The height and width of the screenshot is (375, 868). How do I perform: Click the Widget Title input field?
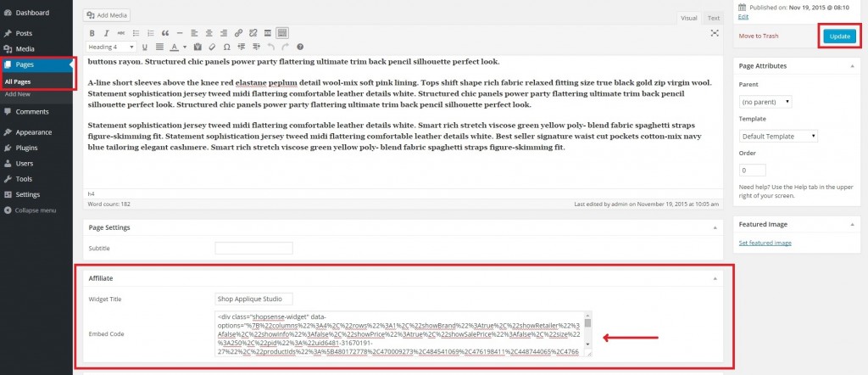[x=253, y=299]
